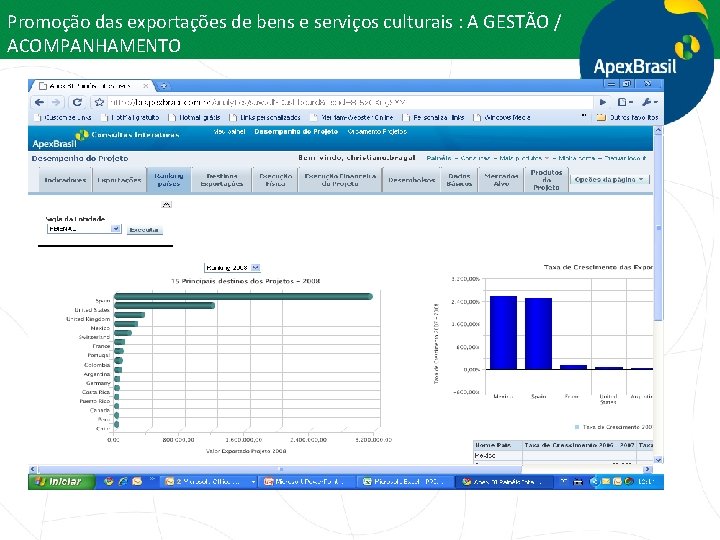The width and height of the screenshot is (720, 540).
Task: Click the go arrow beside address bar
Action: pyautogui.click(x=602, y=102)
